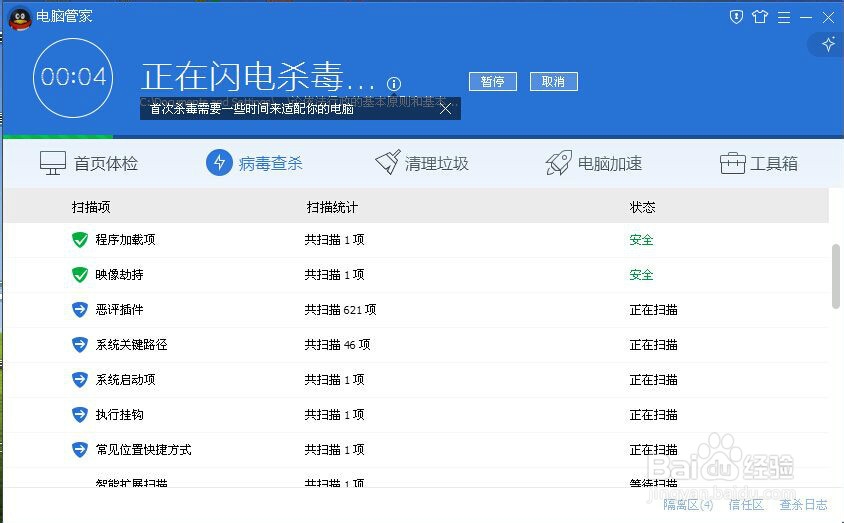Open the 查杀日志 scan log link

[803, 505]
